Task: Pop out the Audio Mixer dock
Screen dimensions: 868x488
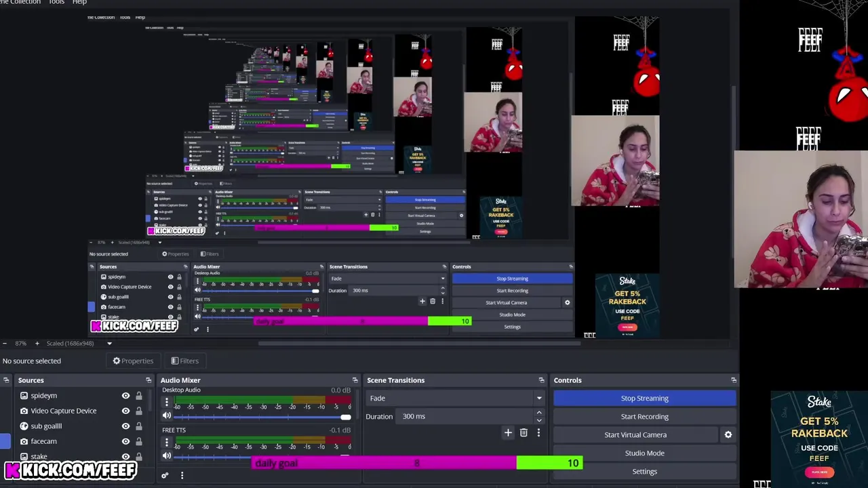Action: click(355, 380)
